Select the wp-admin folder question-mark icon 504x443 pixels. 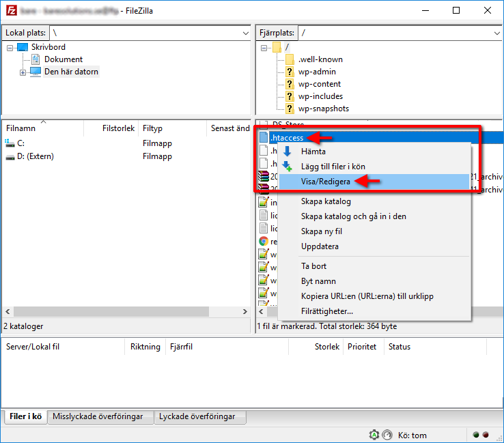(290, 72)
